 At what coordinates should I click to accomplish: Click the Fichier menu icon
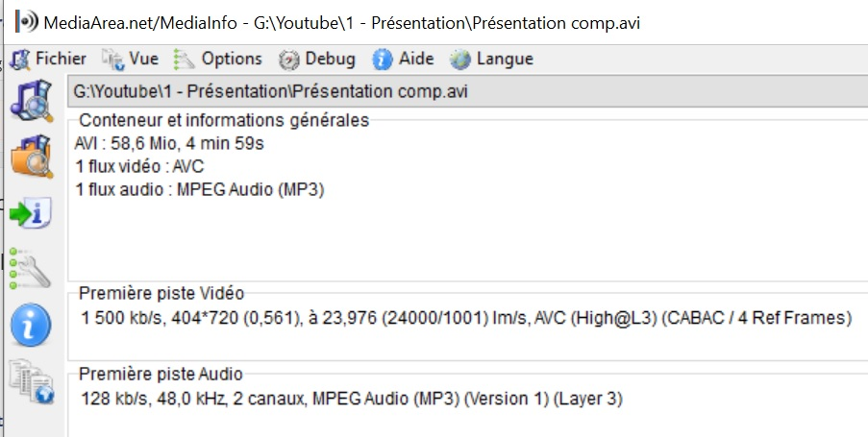tap(20, 60)
